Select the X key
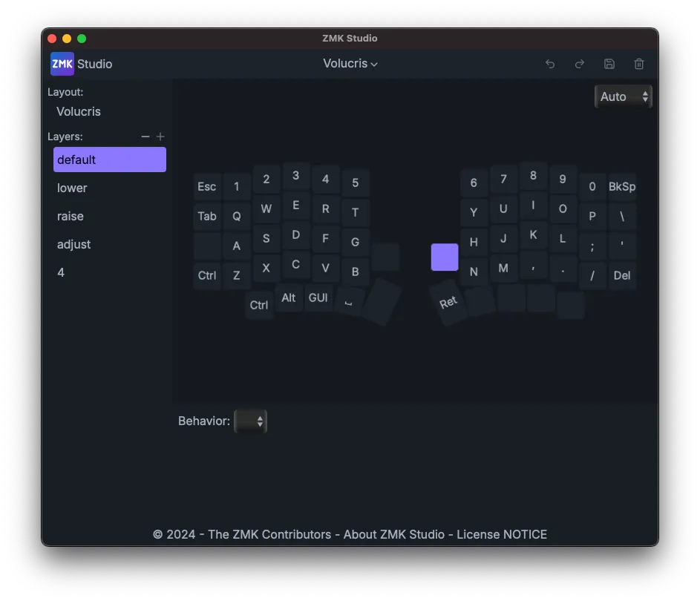 click(x=266, y=268)
